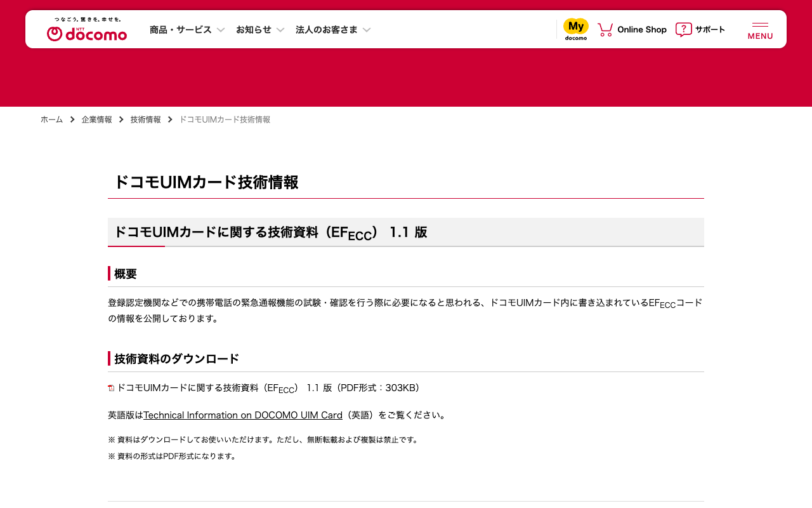This screenshot has width=812, height=508.
Task: Expand the 商品・サービス dropdown
Action: [187, 29]
